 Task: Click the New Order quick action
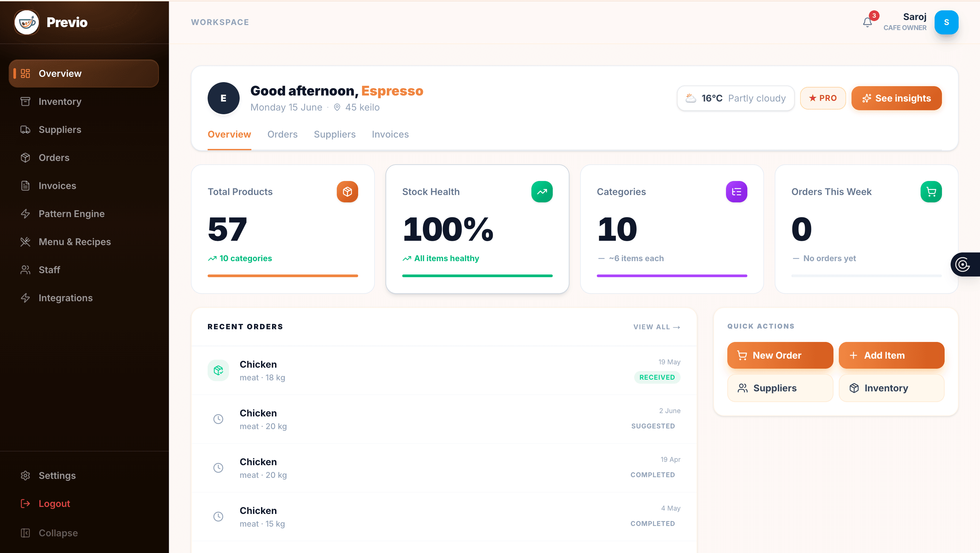[x=780, y=355]
